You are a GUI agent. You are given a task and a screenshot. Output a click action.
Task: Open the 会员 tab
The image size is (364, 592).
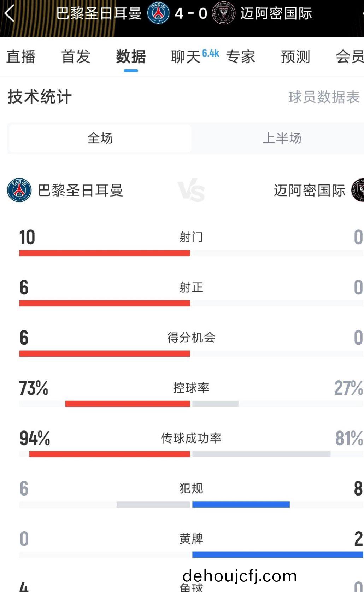pos(349,57)
